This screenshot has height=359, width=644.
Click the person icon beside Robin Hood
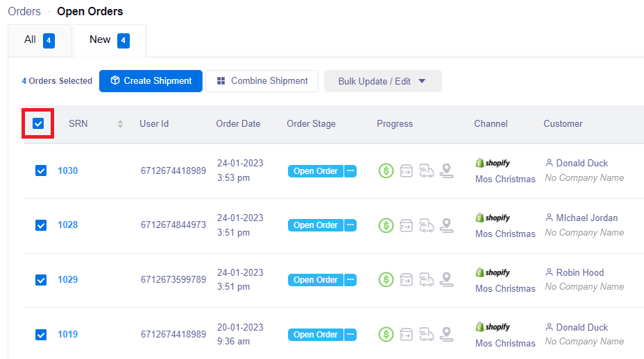point(549,272)
